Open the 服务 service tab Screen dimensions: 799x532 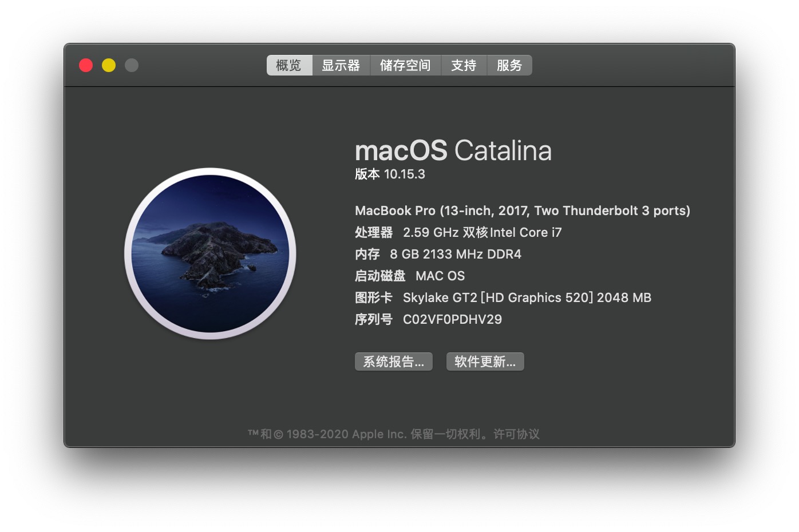509,65
